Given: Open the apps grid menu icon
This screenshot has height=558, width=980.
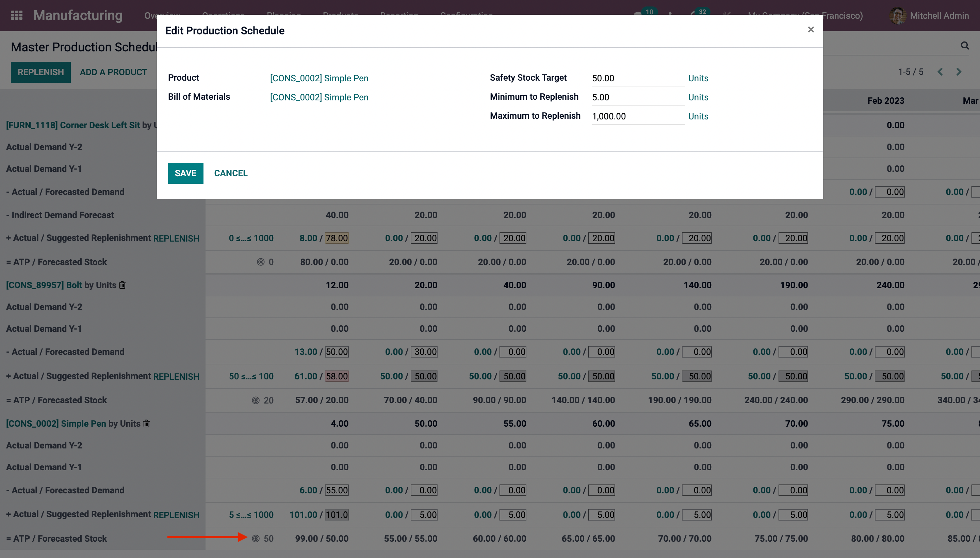Looking at the screenshot, I should pos(16,15).
